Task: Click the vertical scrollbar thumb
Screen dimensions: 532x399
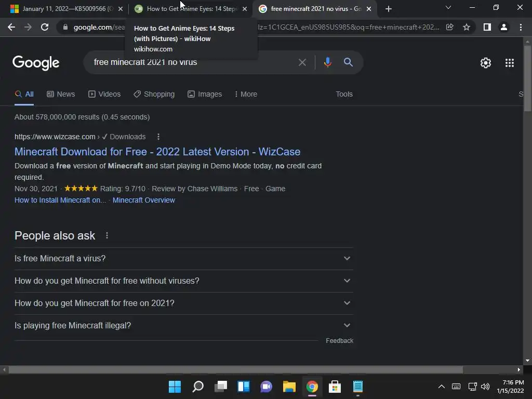Action: click(527, 78)
